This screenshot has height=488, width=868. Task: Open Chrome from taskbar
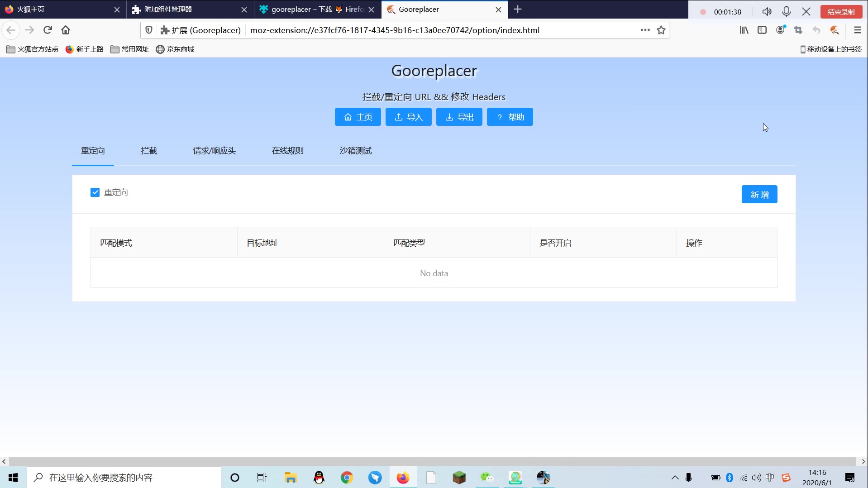click(x=347, y=478)
